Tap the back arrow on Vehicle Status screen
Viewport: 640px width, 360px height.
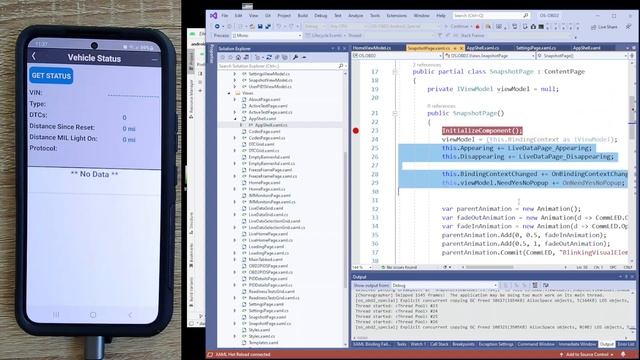pyautogui.click(x=34, y=56)
